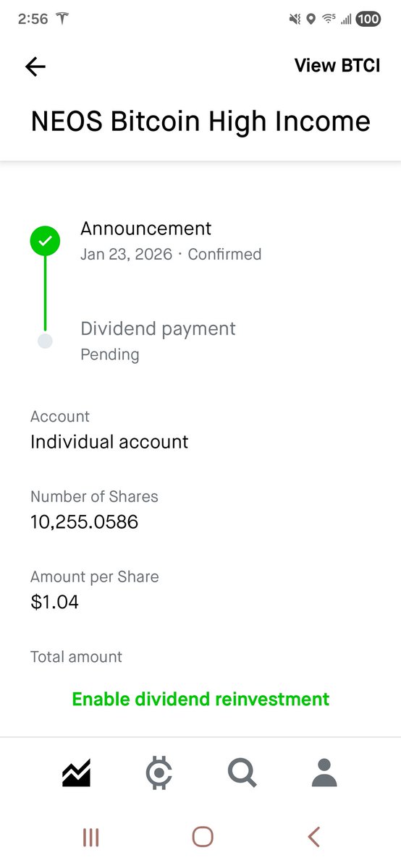Tap the Android recent apps icon

90,838
